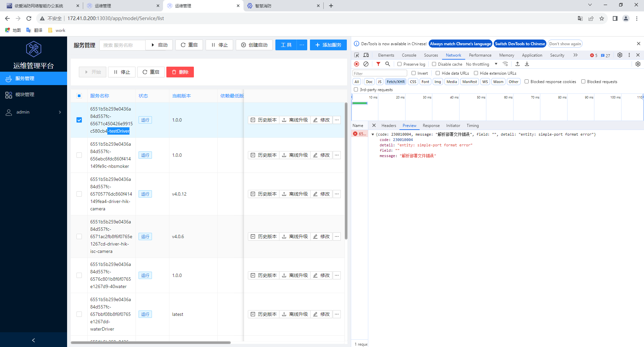The height and width of the screenshot is (347, 644).
Task: Click offline upgrade for nbsmoker service
Action: coord(295,155)
